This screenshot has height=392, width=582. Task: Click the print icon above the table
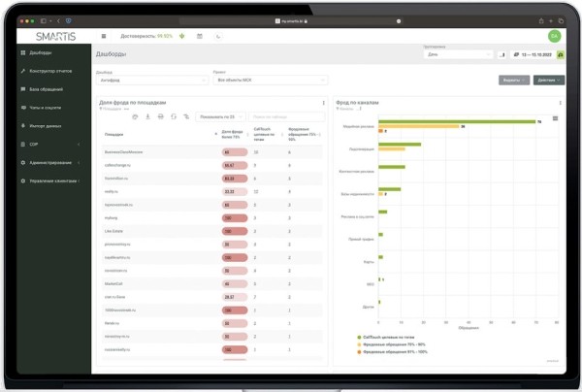point(160,115)
